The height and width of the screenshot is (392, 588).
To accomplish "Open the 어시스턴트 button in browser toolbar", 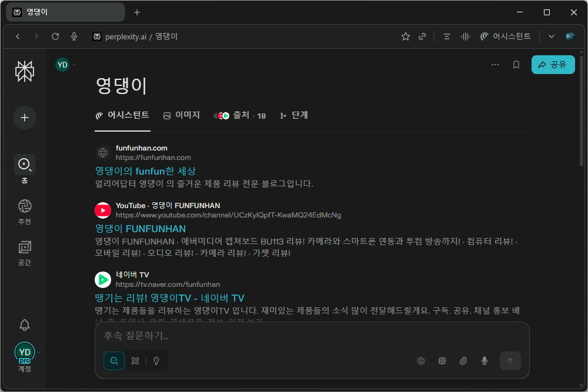I will coord(506,36).
